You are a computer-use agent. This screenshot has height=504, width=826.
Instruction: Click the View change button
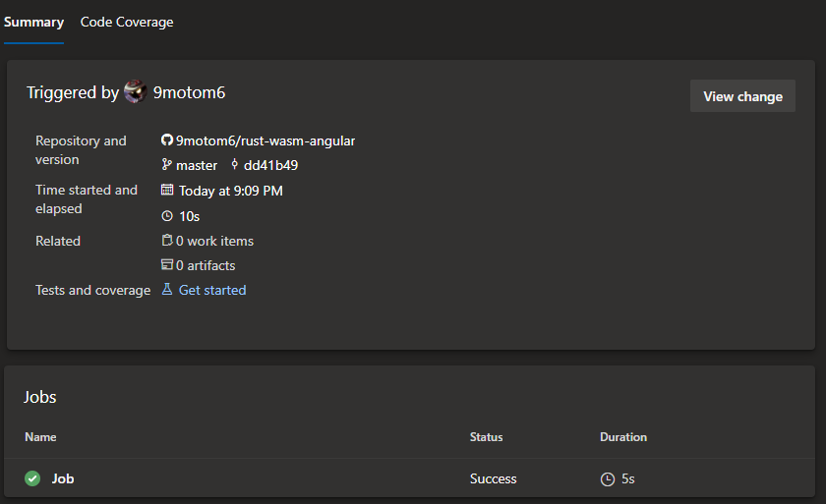coord(742,96)
